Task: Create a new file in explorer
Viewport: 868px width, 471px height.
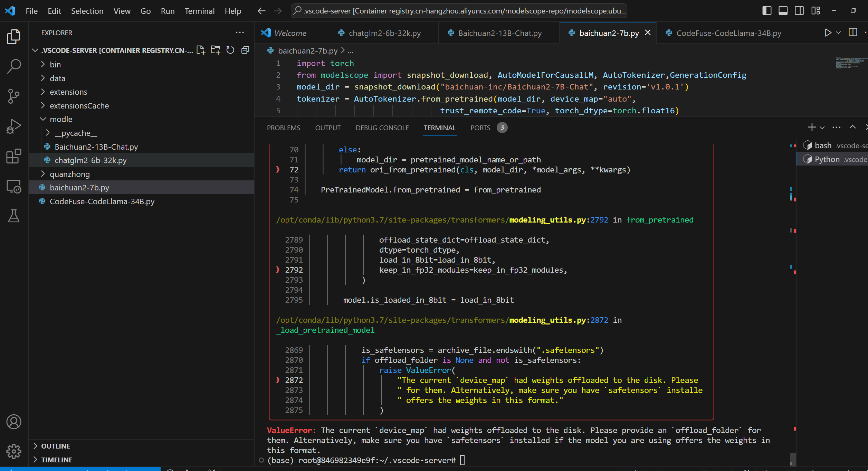Action: point(201,50)
